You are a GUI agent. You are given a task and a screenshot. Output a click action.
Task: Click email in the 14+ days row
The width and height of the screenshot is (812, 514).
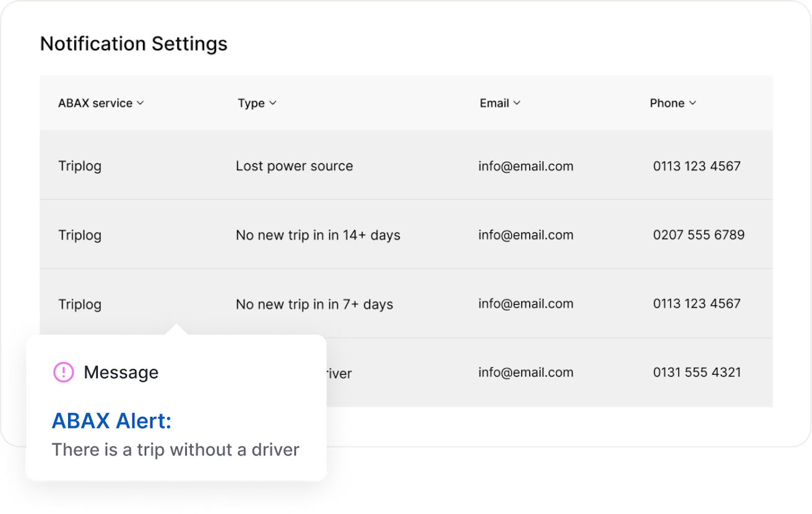pos(526,235)
